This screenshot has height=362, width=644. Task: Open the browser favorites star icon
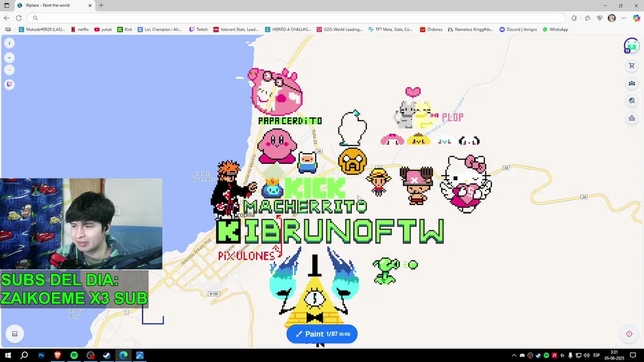coord(588,18)
